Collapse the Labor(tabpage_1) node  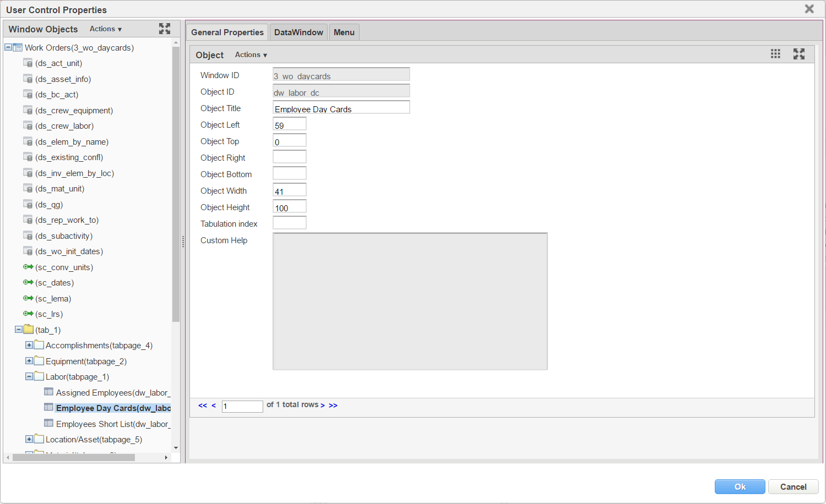(29, 377)
